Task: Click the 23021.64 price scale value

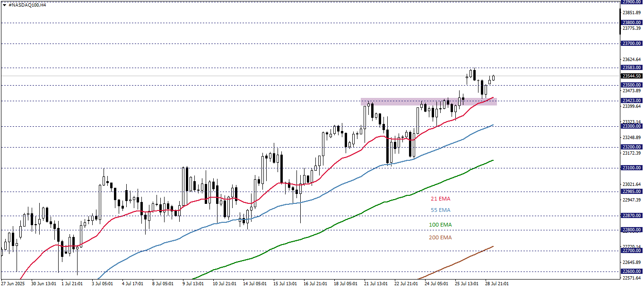Action: [632, 184]
